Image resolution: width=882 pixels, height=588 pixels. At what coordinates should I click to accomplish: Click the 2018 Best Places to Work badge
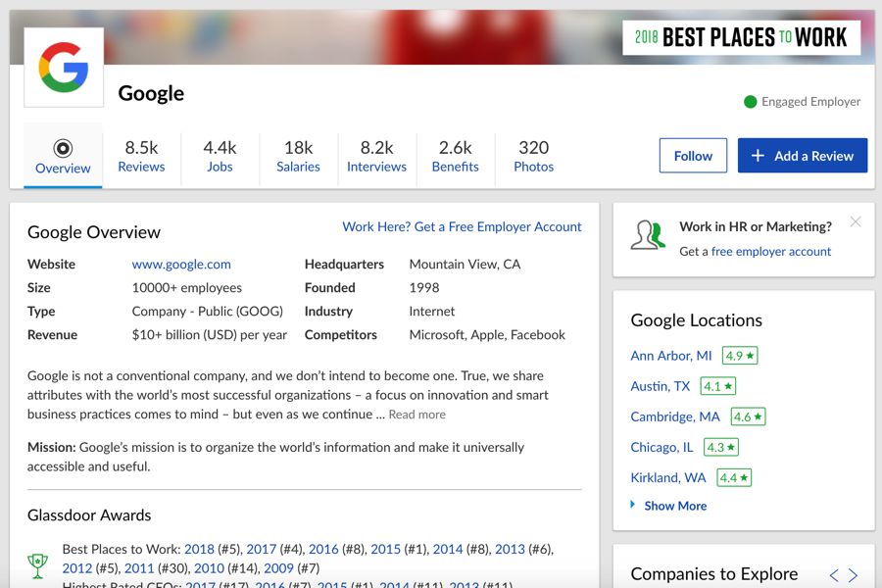coord(742,37)
